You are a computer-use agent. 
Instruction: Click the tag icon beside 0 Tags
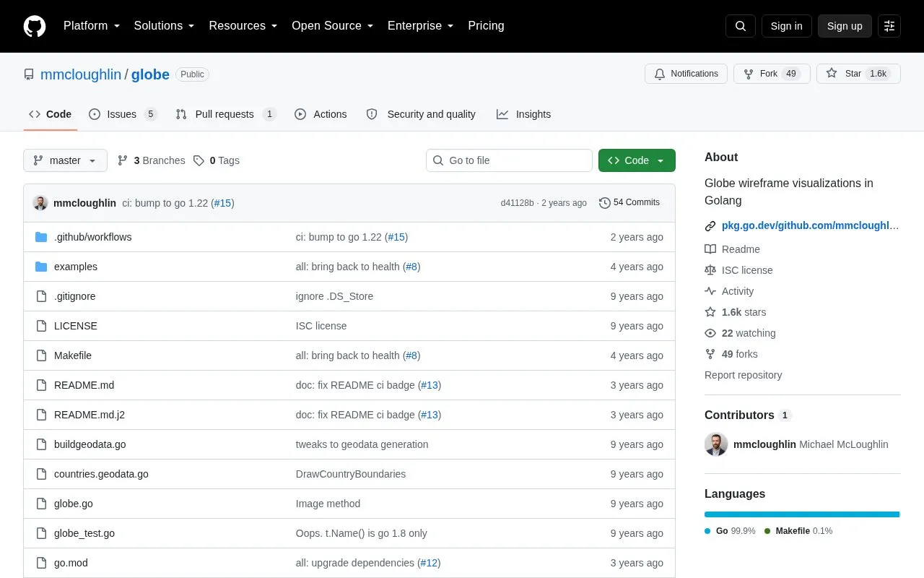(199, 160)
